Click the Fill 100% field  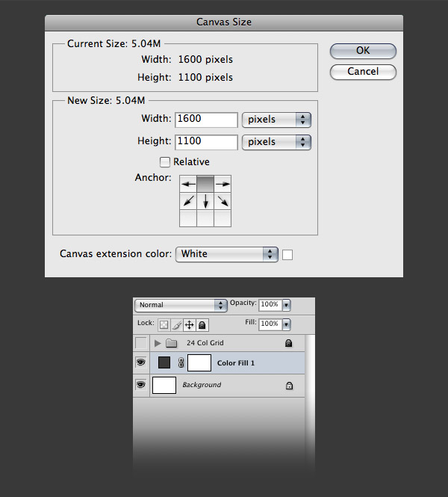(x=270, y=324)
